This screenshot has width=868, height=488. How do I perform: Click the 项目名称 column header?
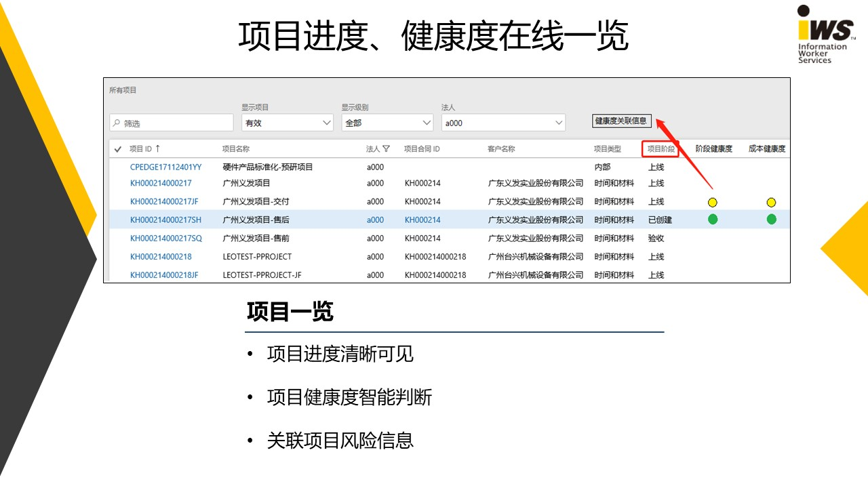(236, 148)
